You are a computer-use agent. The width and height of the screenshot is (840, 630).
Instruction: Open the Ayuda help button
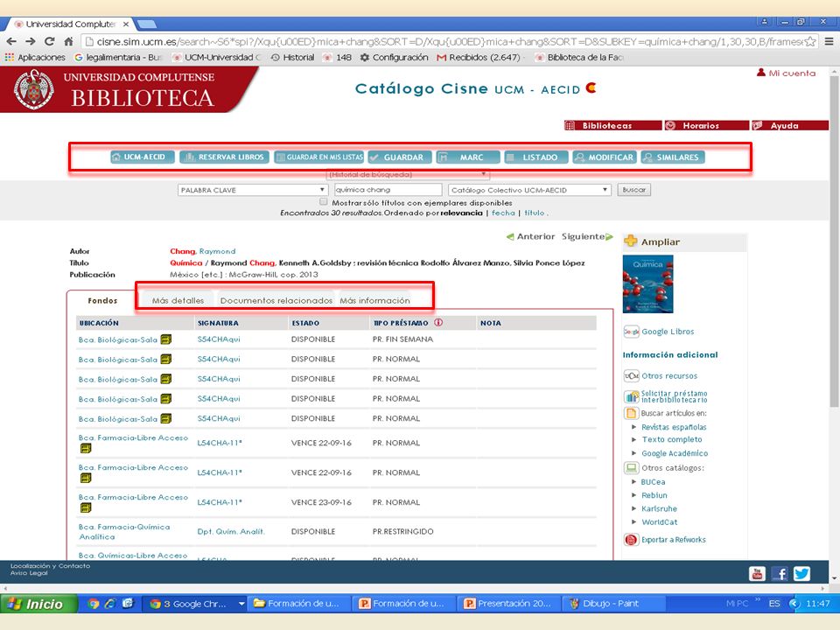(790, 125)
